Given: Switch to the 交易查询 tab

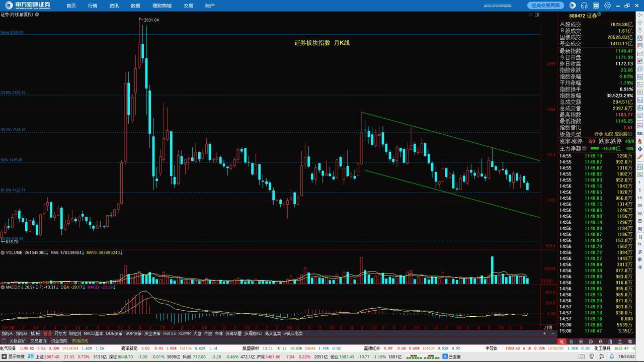Looking at the screenshot, I should 38,341.
